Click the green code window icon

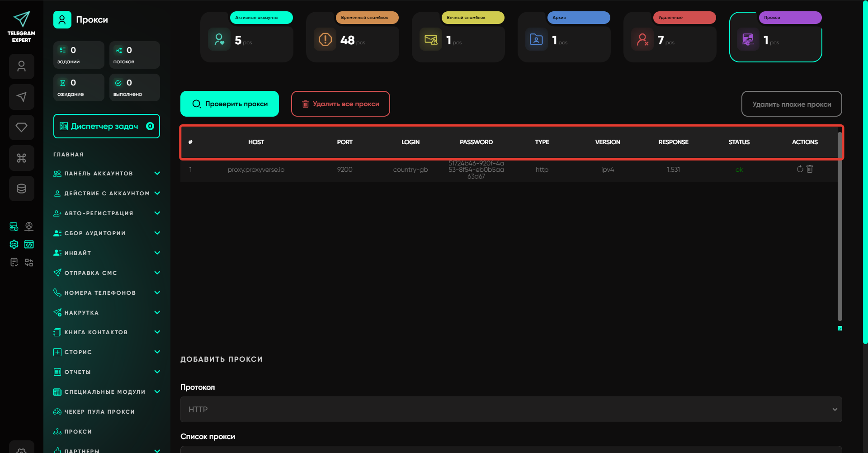(x=29, y=245)
